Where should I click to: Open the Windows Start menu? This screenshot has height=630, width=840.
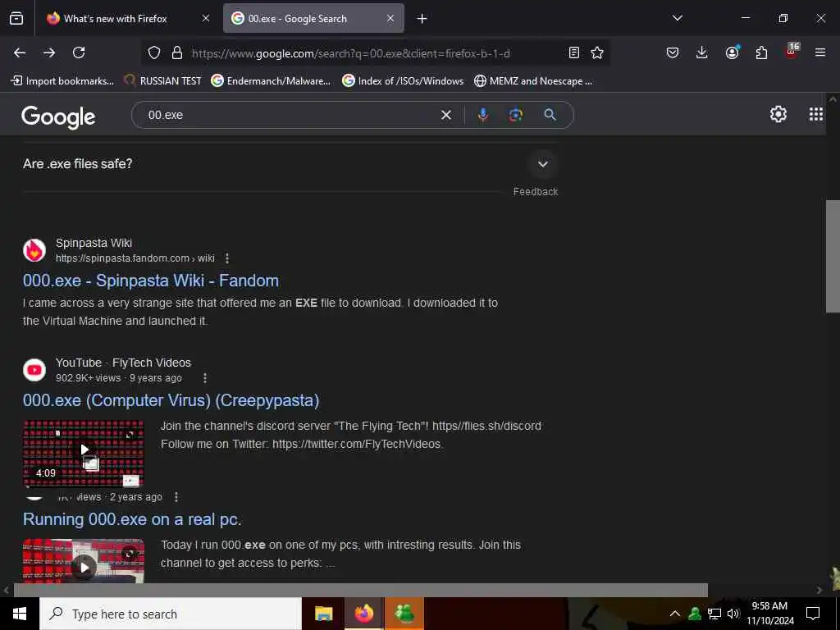pos(20,614)
